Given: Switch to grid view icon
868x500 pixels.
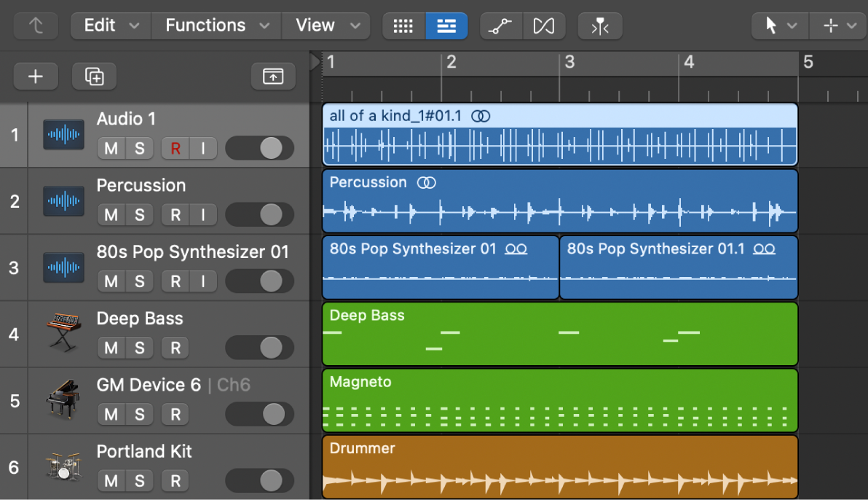Looking at the screenshot, I should [x=403, y=26].
